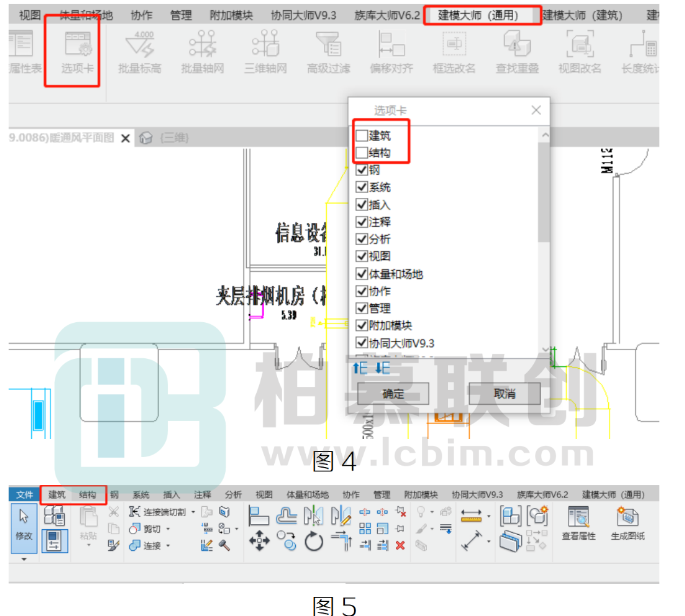Open the (三维) view tab
This screenshot has height=616, width=685.
(x=174, y=138)
